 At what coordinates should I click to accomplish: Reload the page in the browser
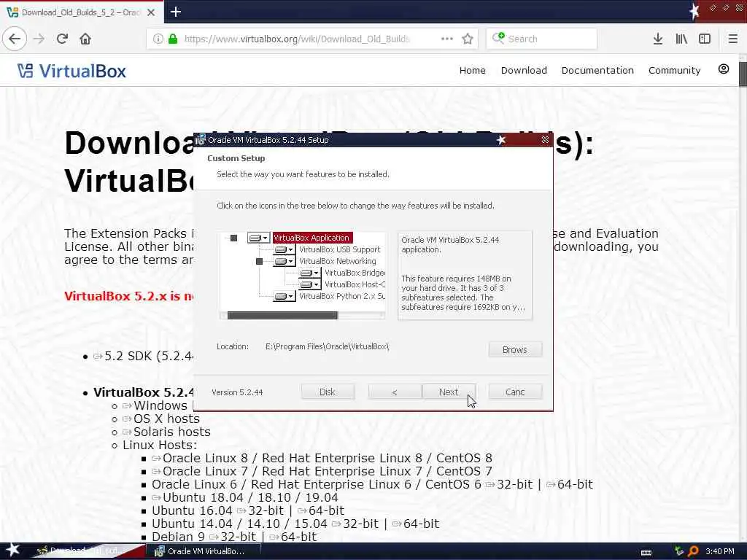pyautogui.click(x=63, y=39)
